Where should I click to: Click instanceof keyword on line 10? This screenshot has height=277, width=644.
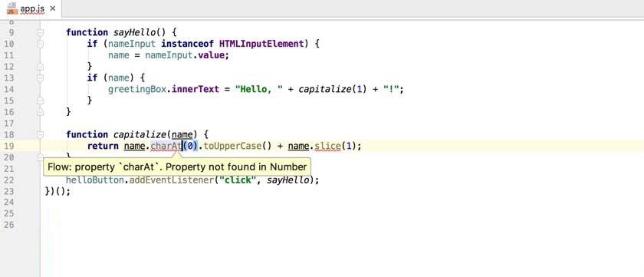click(x=187, y=44)
